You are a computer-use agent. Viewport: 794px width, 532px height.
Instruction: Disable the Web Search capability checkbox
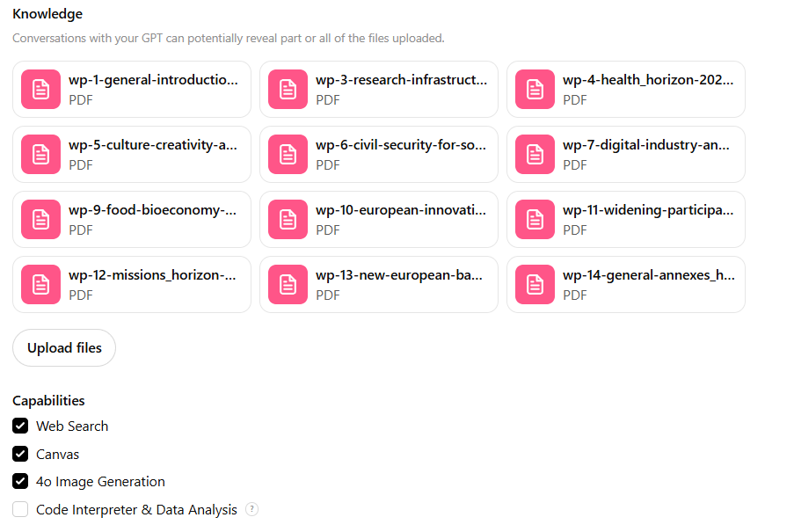[x=20, y=426]
